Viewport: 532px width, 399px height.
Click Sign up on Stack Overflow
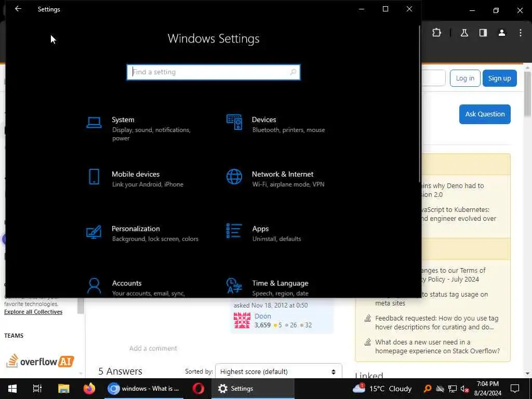coord(499,78)
